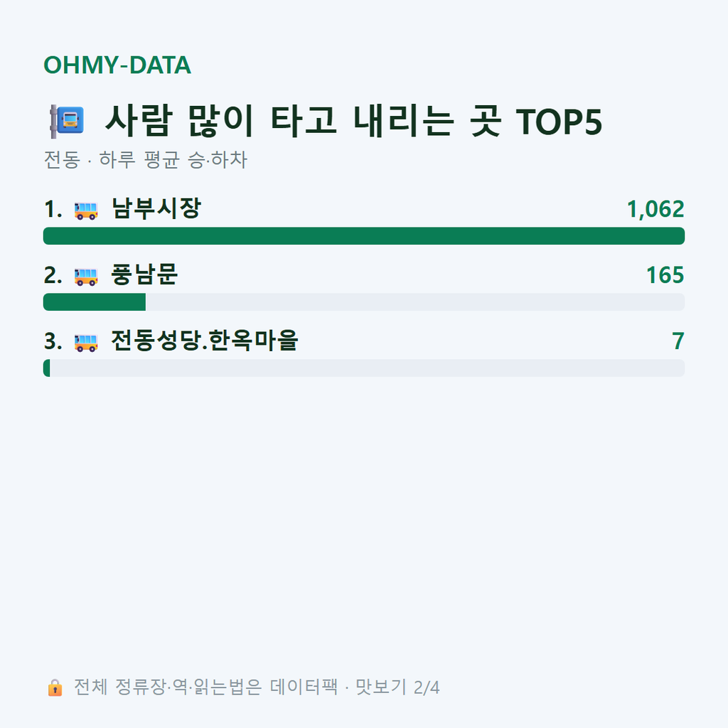Image resolution: width=728 pixels, height=728 pixels.
Task: Click the bus icon beside 전동성당.한옥마을
Action: click(x=86, y=343)
